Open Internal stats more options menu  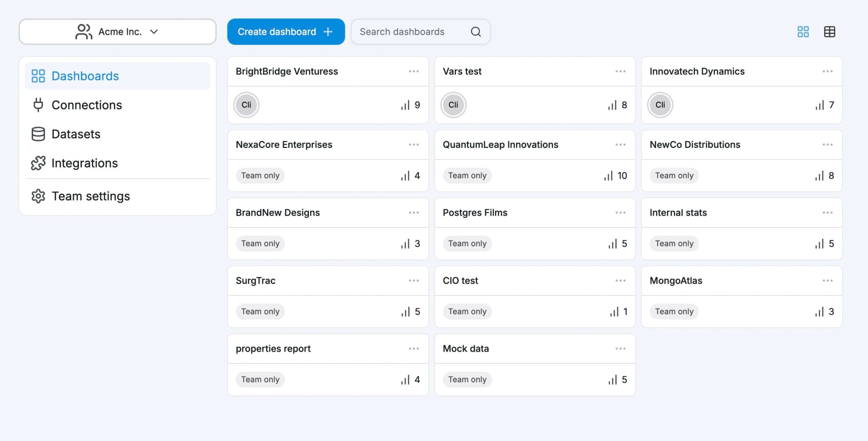(x=828, y=213)
